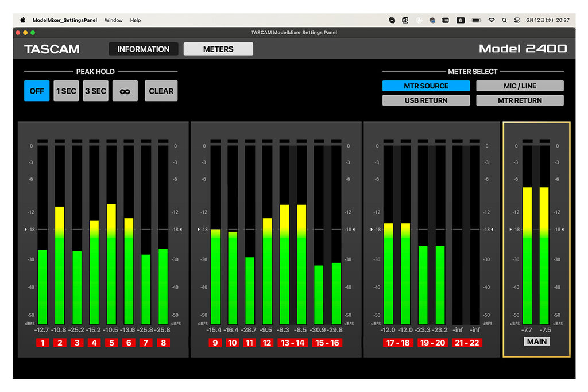Open Spotlight search magnifier icon
Image resolution: width=588 pixels, height=392 pixels.
coord(504,20)
